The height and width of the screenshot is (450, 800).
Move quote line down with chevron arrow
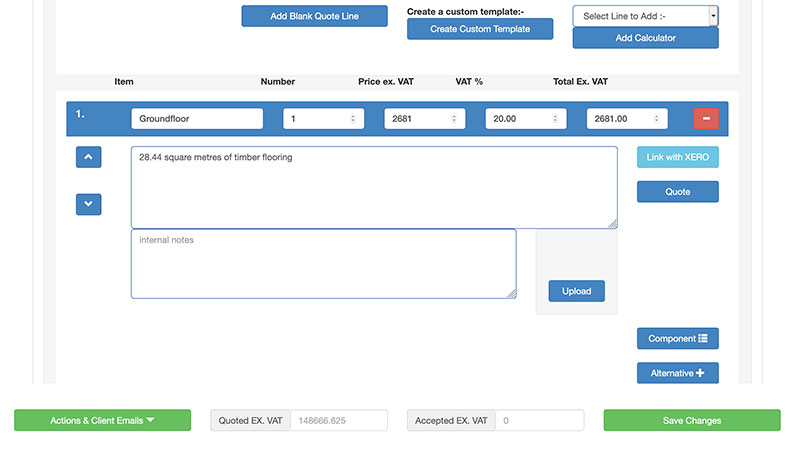(88, 204)
